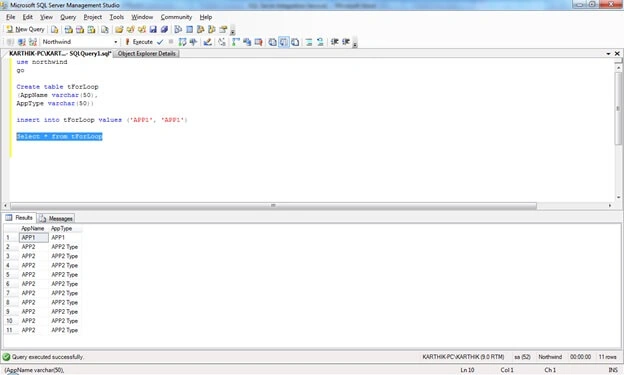This screenshot has width=624, height=375.
Task: Select row header number 11
Action: pos(11,330)
